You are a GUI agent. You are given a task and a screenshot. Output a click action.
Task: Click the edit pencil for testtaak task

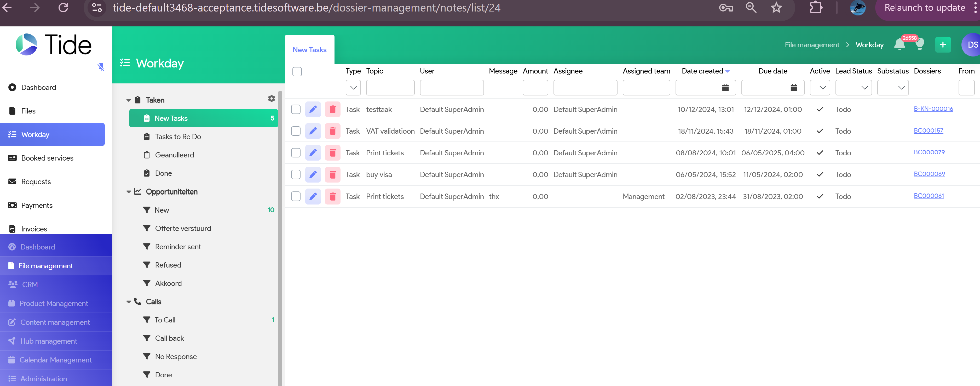tap(313, 110)
